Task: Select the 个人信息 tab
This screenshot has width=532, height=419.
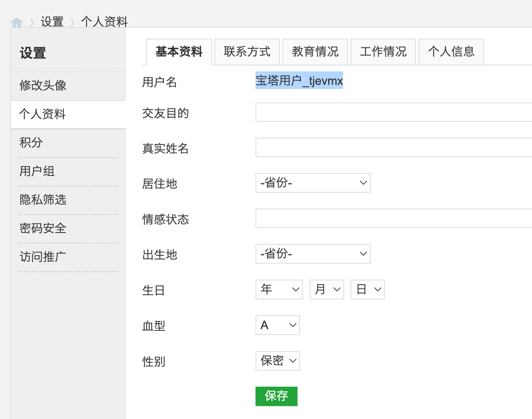Action: [x=451, y=52]
